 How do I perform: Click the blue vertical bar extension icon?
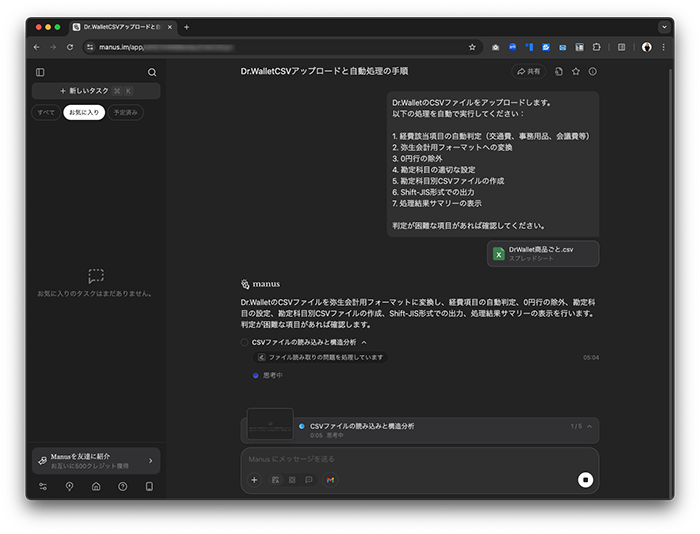(529, 47)
